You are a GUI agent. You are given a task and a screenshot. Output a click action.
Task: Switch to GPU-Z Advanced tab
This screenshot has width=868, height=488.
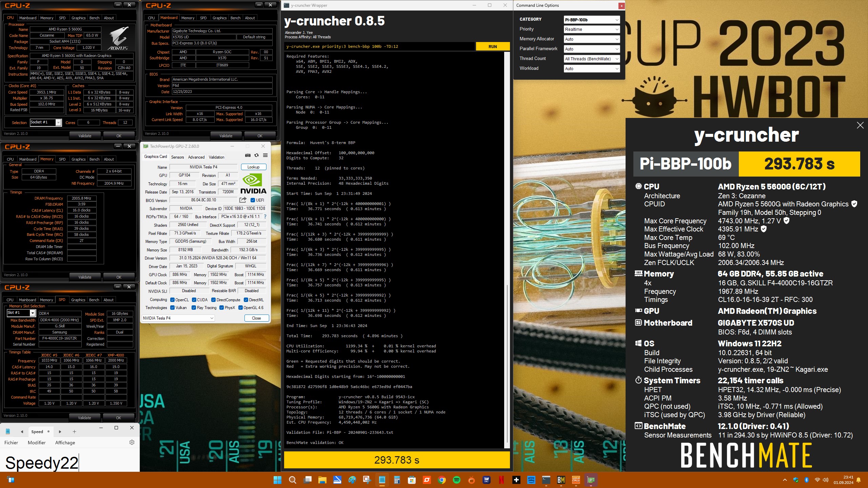coord(196,157)
